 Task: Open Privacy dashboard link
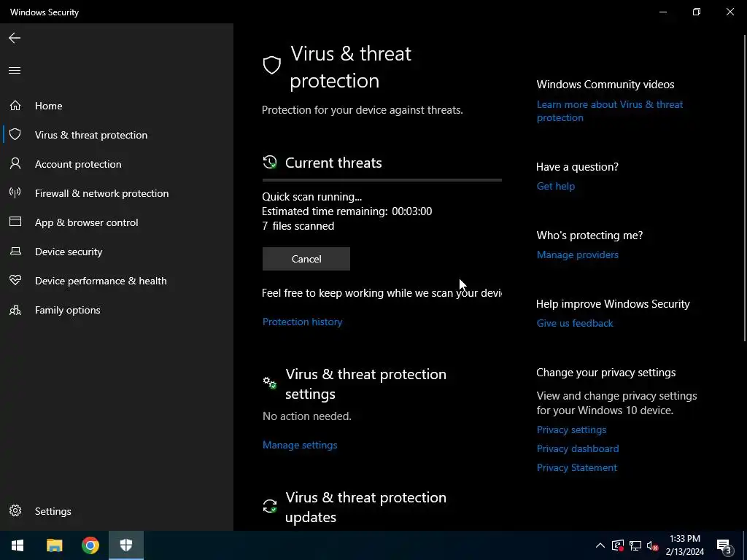tap(578, 448)
